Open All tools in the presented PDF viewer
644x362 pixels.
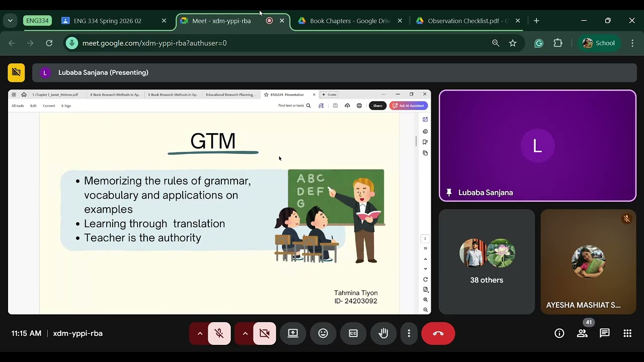tap(18, 106)
